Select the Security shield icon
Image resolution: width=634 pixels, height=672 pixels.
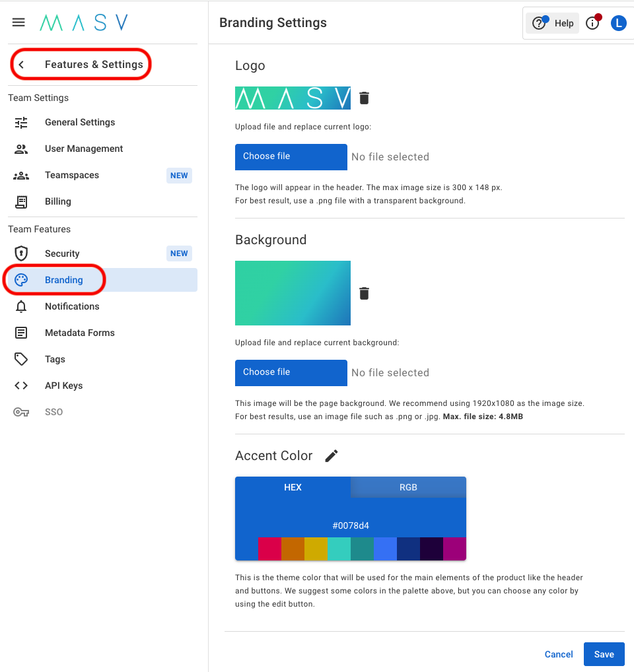pyautogui.click(x=20, y=253)
